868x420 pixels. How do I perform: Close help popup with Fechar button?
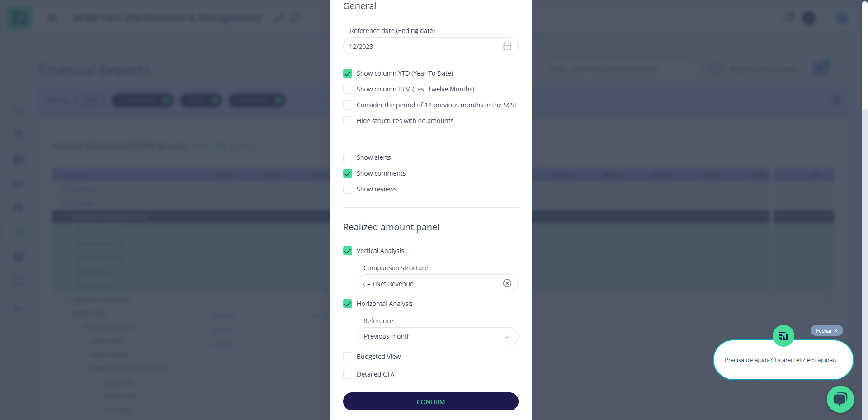pos(826,331)
